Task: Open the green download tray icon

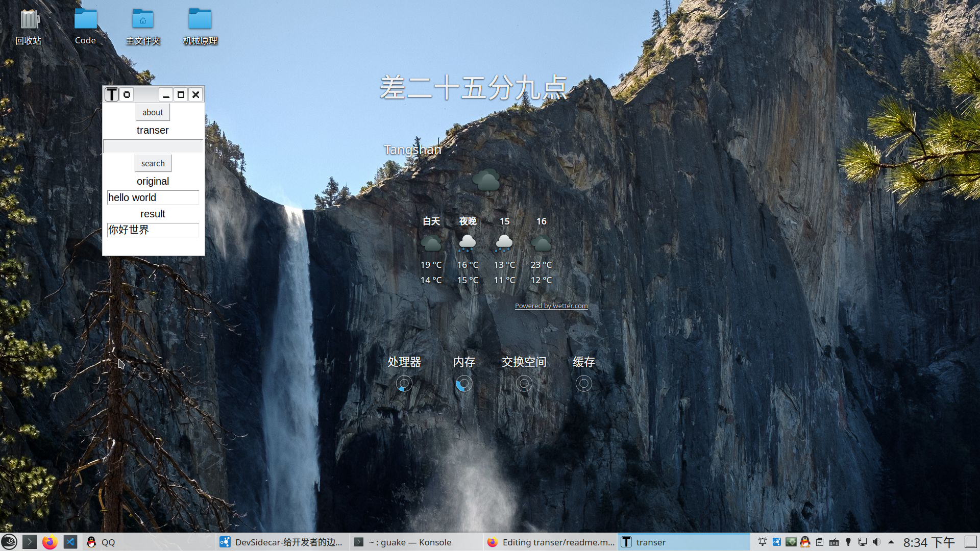Action: coord(791,542)
